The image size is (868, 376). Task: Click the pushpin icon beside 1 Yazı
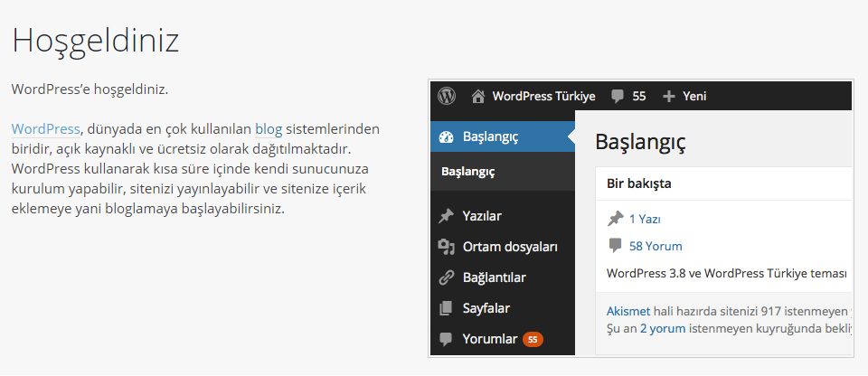pyautogui.click(x=615, y=220)
